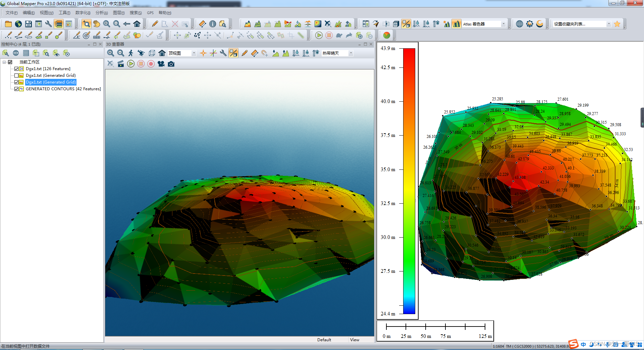This screenshot has height=350, width=644.
Task: Open a data file using the folder icon
Action: pyautogui.click(x=8, y=24)
